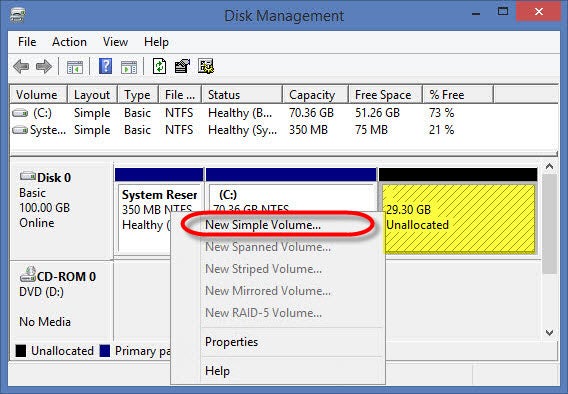The image size is (568, 394).
Task: Open the View menu
Action: (115, 42)
